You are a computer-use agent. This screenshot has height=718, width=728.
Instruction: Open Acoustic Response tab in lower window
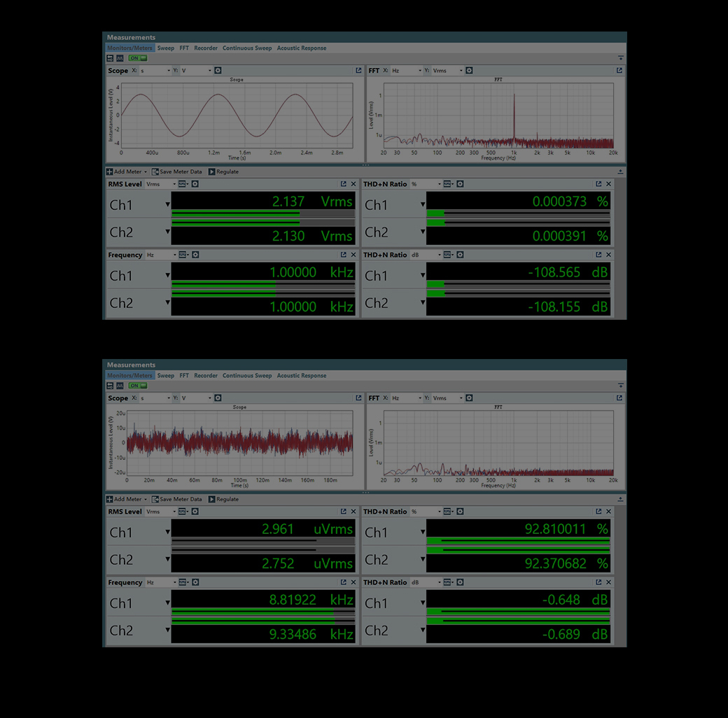302,376
